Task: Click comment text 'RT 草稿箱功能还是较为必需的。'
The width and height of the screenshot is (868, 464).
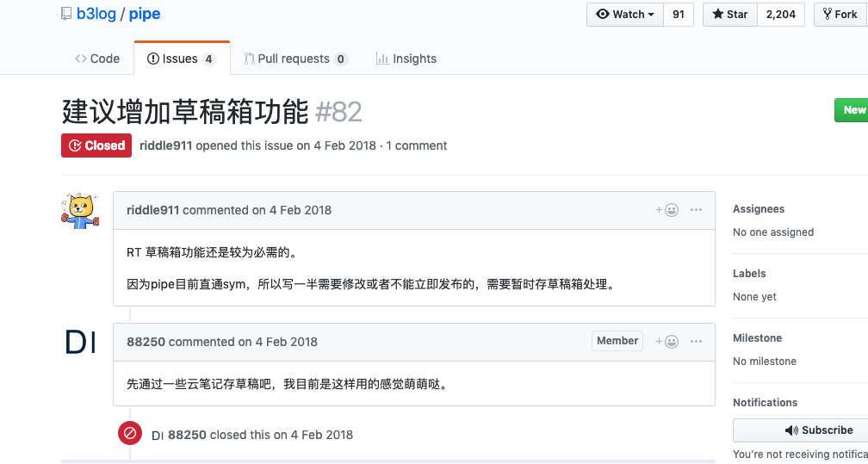Action: (213, 253)
